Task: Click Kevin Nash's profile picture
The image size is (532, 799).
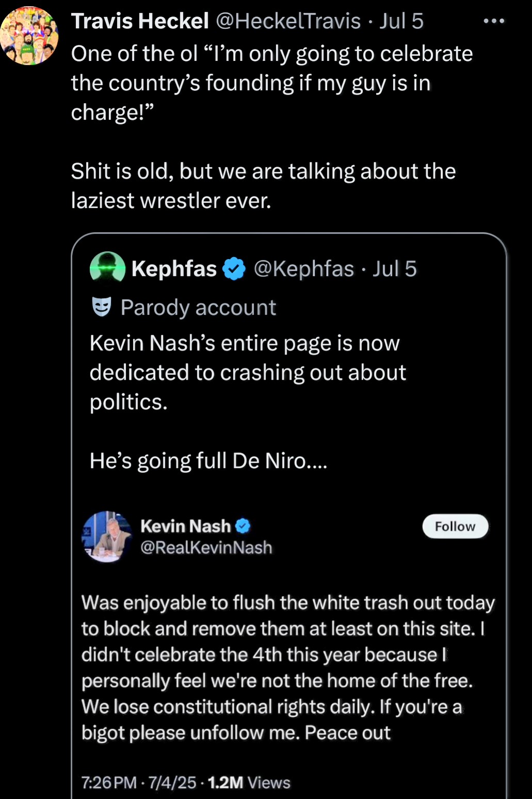Action: [107, 536]
